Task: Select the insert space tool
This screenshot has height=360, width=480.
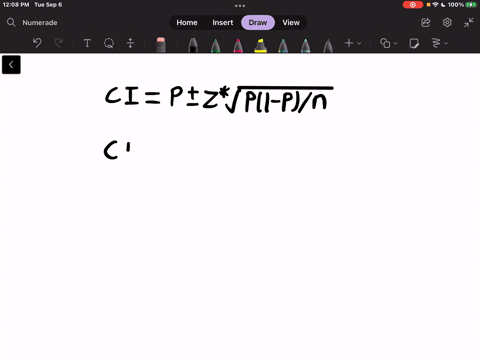Action: pos(130,43)
